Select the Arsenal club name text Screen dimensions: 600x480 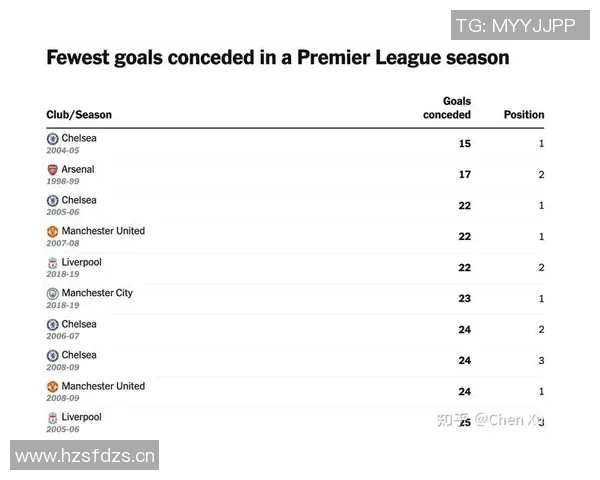[78, 170]
